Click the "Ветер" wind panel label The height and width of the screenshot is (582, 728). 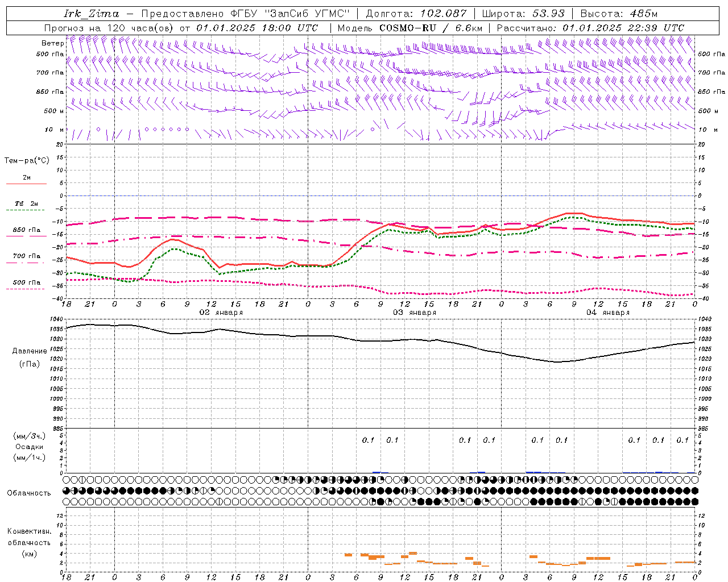[53, 43]
